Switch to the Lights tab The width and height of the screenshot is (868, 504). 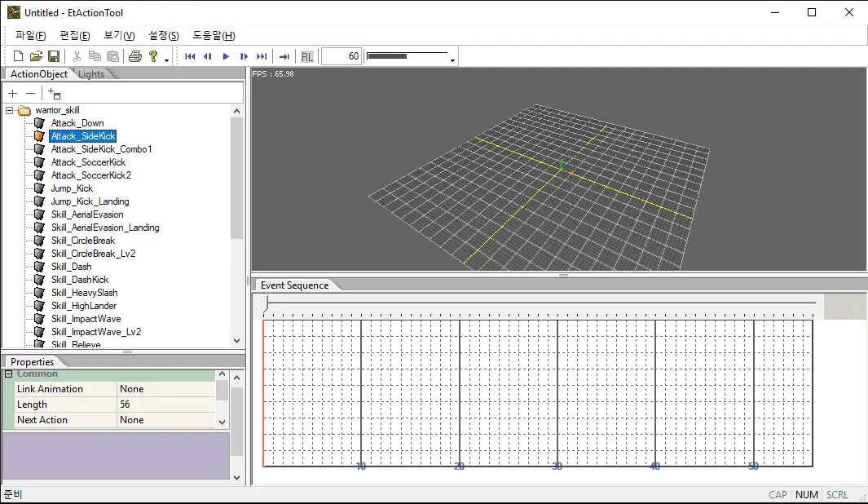point(91,74)
